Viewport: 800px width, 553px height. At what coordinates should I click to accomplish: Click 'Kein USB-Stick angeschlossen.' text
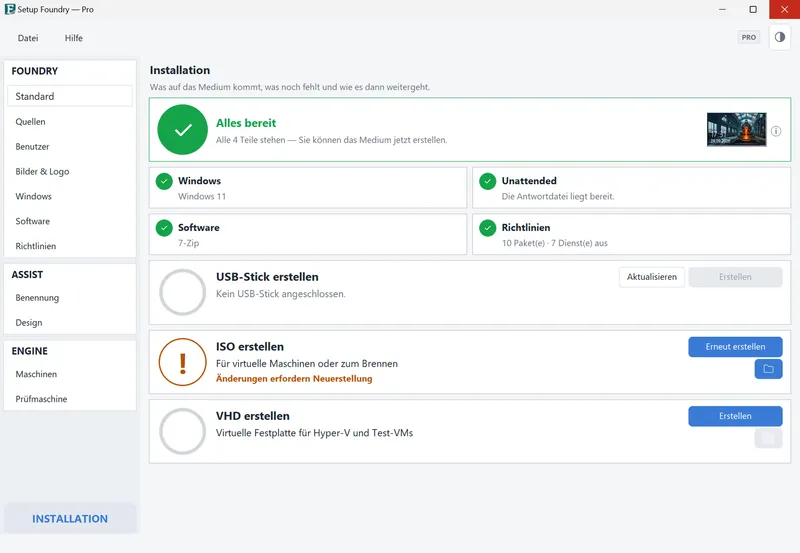pyautogui.click(x=281, y=294)
